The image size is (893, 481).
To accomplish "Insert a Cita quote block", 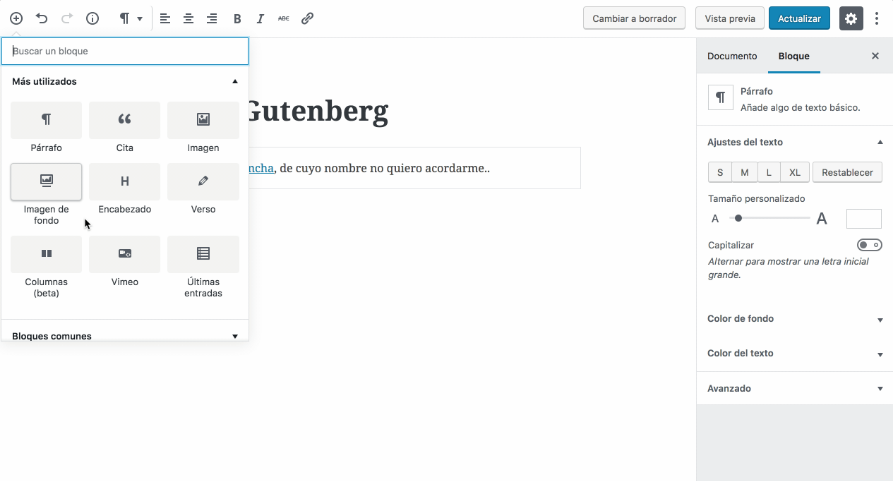I will click(x=125, y=128).
